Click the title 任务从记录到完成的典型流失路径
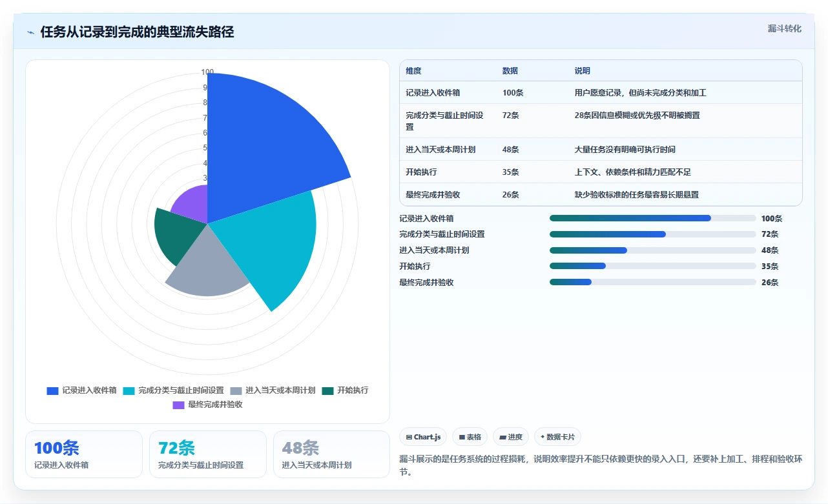The width and height of the screenshot is (828, 504). (137, 32)
